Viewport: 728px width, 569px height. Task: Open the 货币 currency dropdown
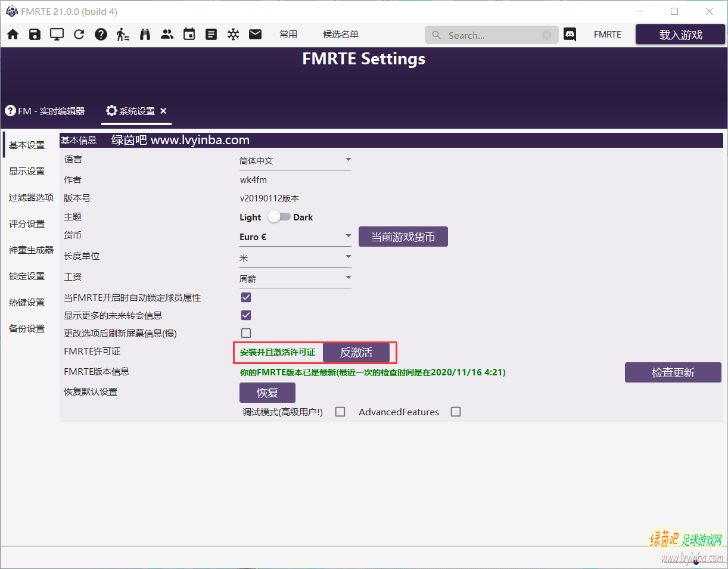(x=295, y=237)
